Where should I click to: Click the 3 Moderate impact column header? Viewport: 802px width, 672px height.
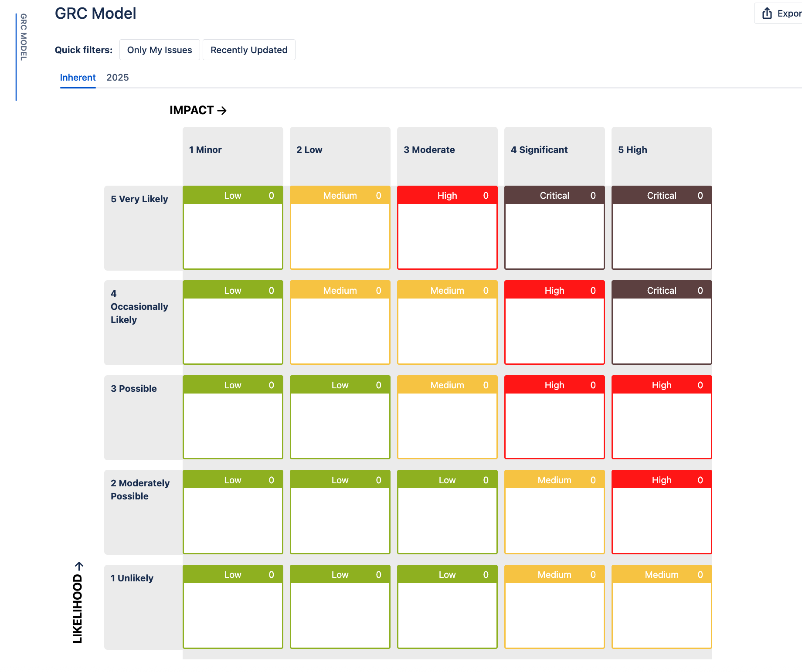click(x=447, y=156)
